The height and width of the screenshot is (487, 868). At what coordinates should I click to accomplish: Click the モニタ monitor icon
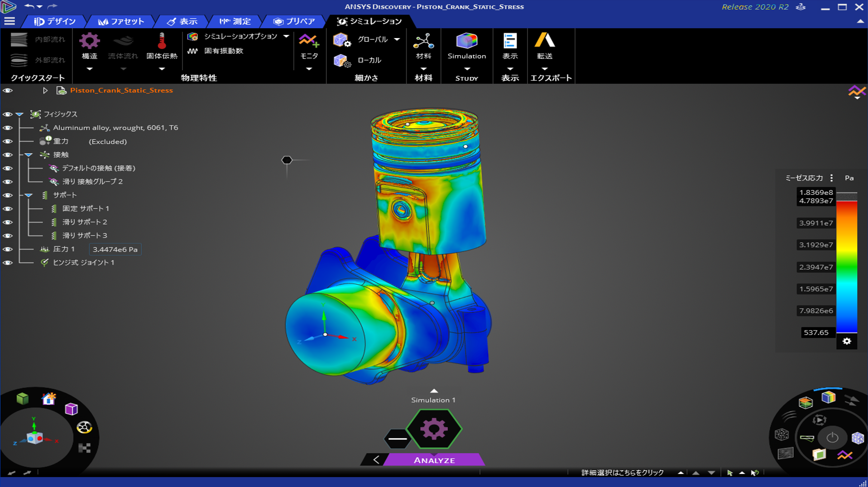309,41
